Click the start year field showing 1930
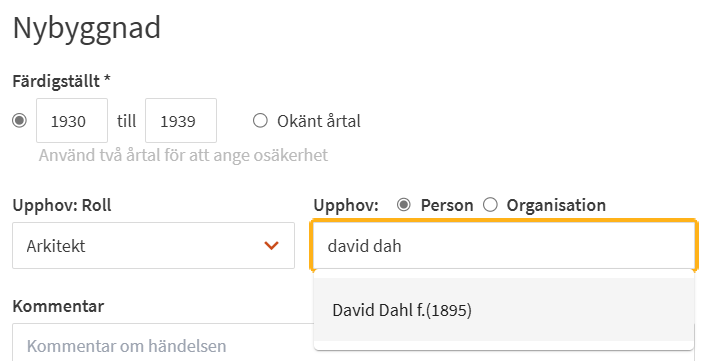The width and height of the screenshot is (701, 361). pyautogui.click(x=72, y=121)
